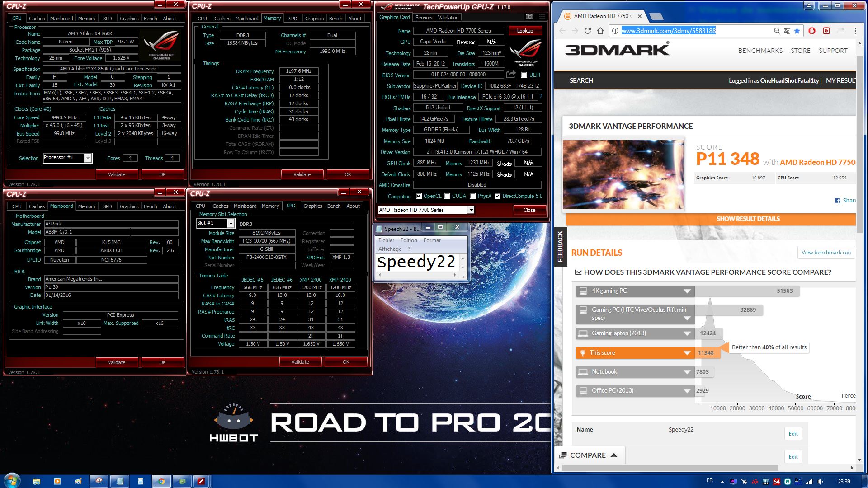Screen dimensions: 868x488
Task: Toggle the OpenCL checkbox
Action: click(x=419, y=196)
